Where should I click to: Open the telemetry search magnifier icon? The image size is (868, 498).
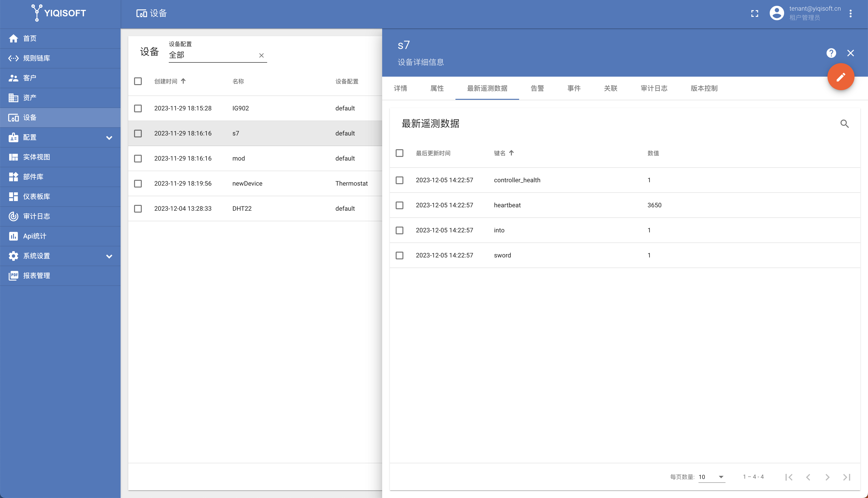pos(844,123)
